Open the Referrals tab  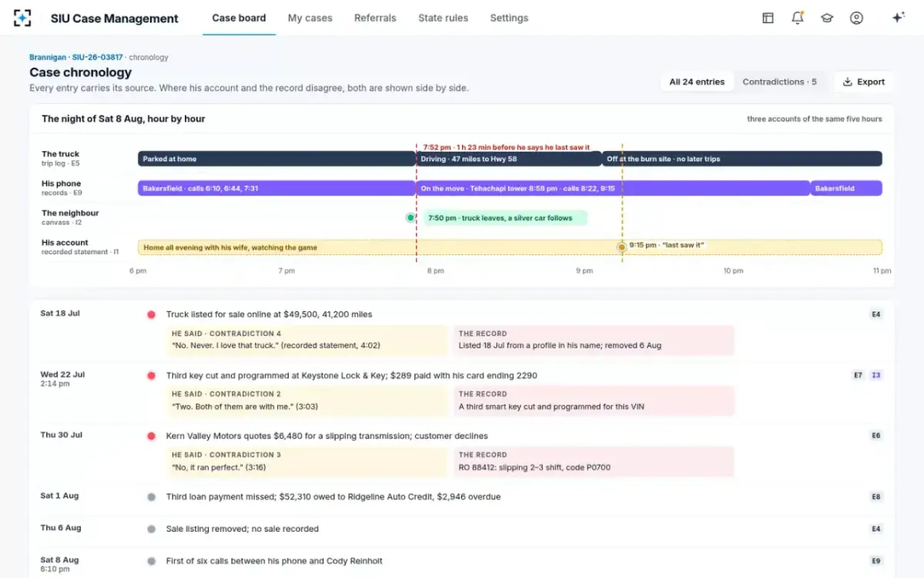click(375, 18)
